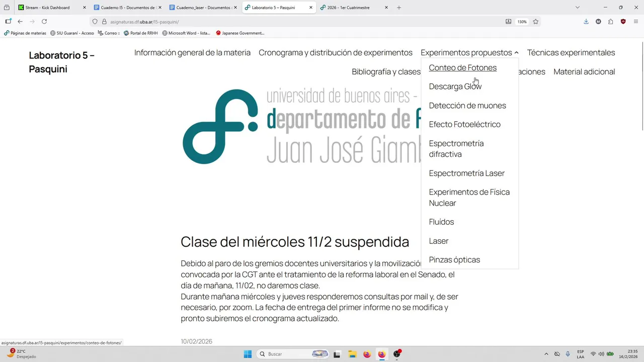Click the site tracking protection shield
644x362 pixels.
(95, 22)
